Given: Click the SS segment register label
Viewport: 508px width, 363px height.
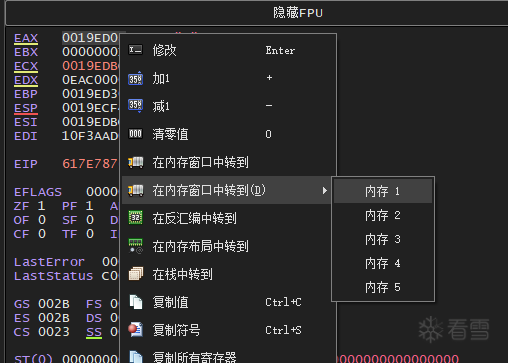Looking at the screenshot, I should pyautogui.click(x=94, y=332).
